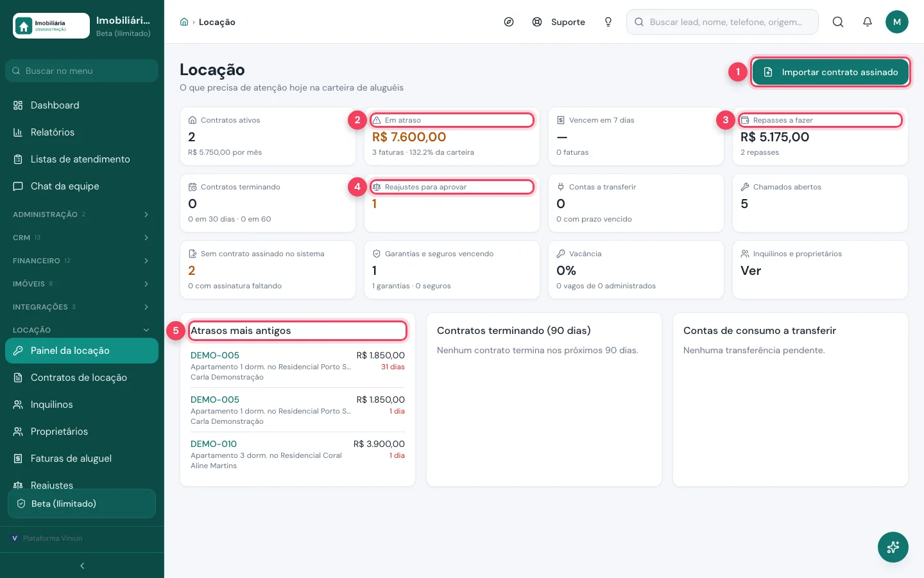The height and width of the screenshot is (578, 924).
Task: Click the Listas de atendimento clipboard icon
Action: pos(18,159)
